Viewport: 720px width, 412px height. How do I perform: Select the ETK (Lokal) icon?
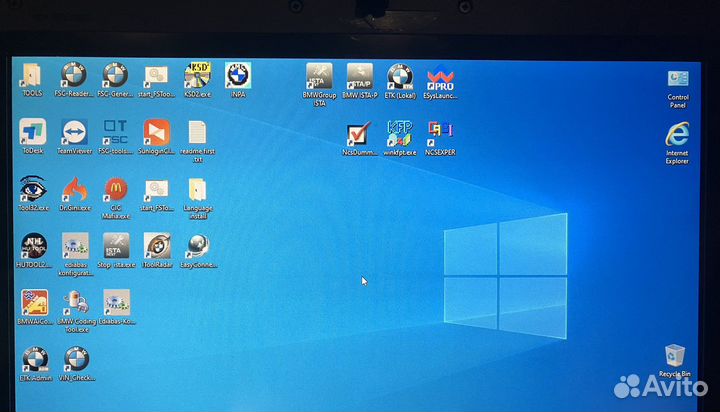click(x=400, y=76)
